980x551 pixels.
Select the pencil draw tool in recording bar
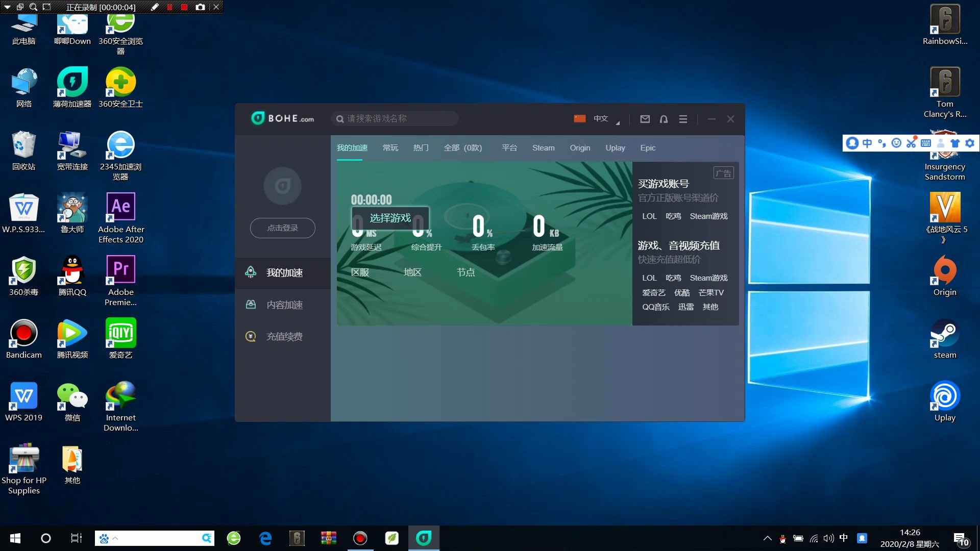[x=155, y=7]
